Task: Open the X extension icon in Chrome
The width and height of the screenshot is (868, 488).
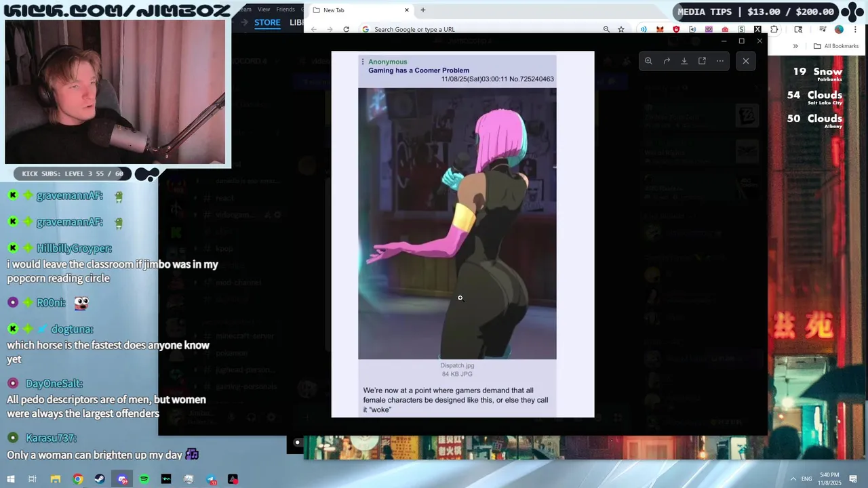Action: (x=757, y=29)
